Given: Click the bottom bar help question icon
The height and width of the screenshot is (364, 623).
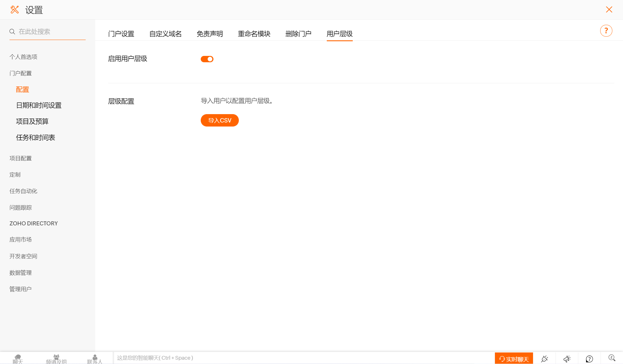Looking at the screenshot, I should [589, 359].
